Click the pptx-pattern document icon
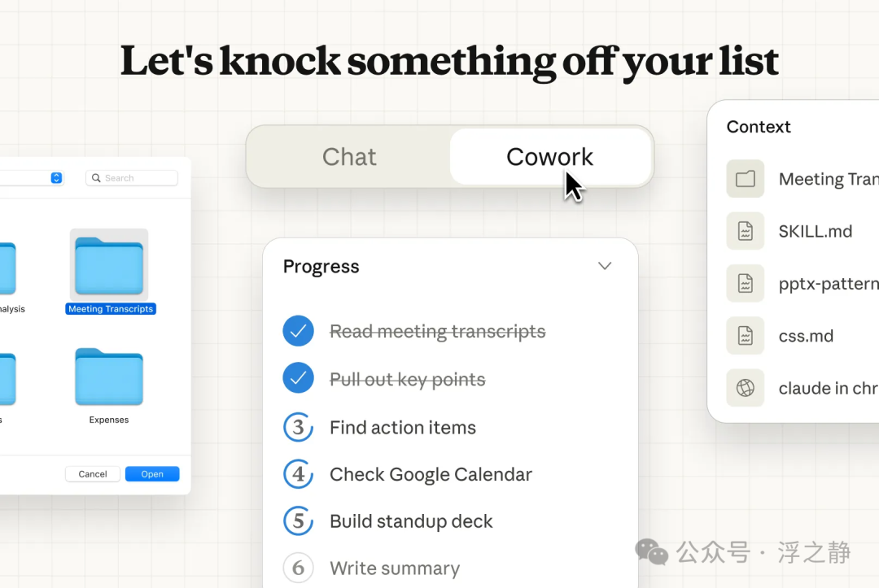 tap(746, 283)
